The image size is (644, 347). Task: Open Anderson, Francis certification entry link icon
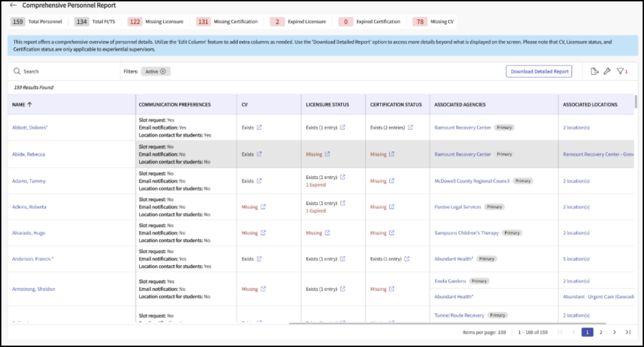407,259
